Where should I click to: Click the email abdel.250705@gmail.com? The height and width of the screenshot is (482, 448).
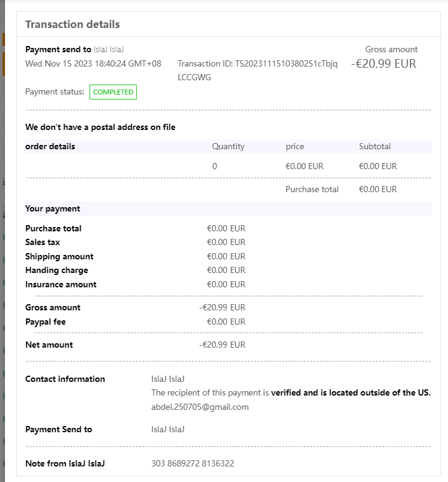click(200, 407)
